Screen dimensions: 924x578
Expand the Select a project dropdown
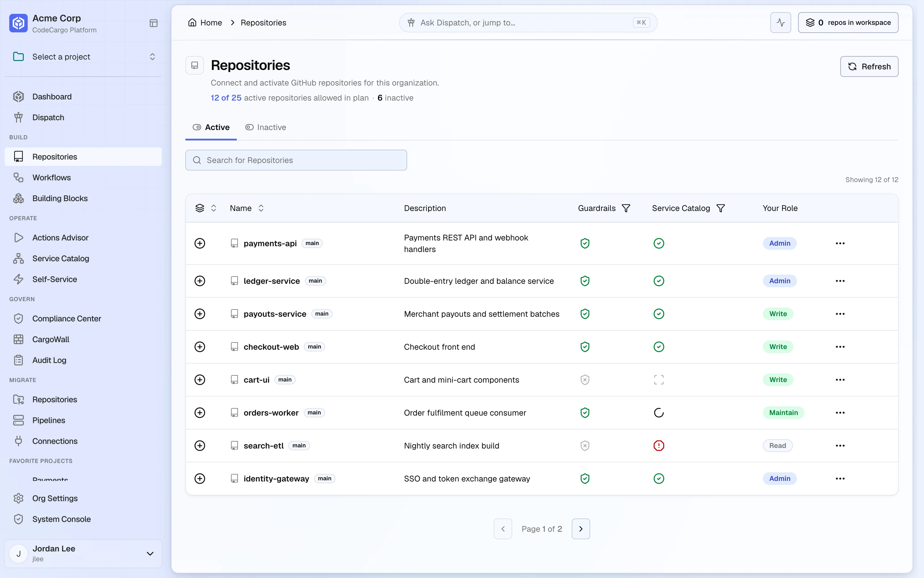83,57
